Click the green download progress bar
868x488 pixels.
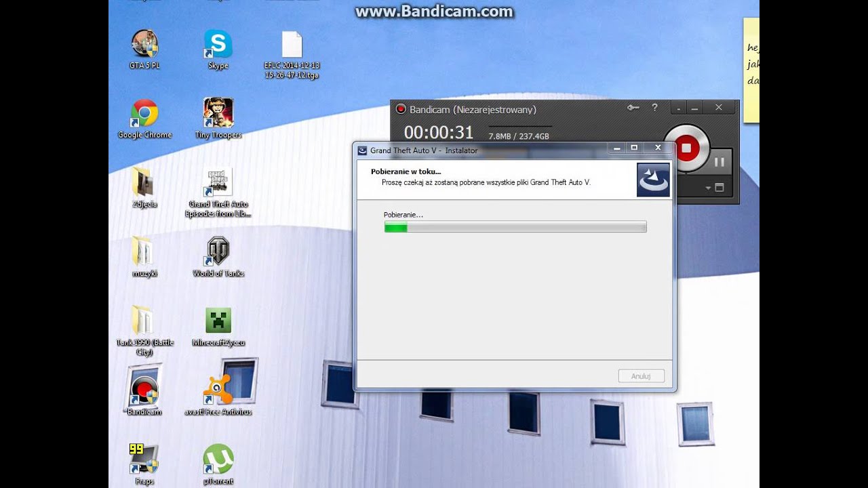(515, 227)
